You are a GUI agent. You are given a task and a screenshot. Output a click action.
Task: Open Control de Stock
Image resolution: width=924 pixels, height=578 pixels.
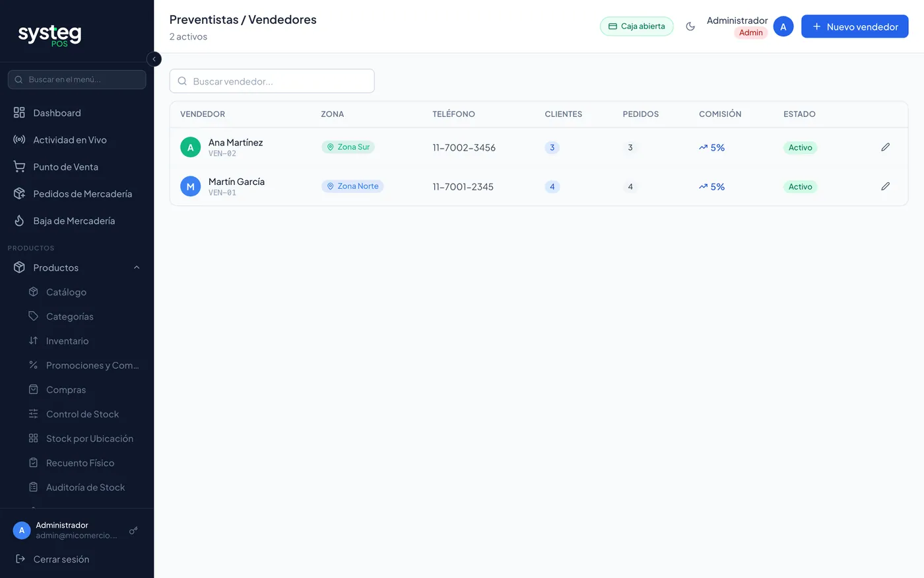click(84, 414)
